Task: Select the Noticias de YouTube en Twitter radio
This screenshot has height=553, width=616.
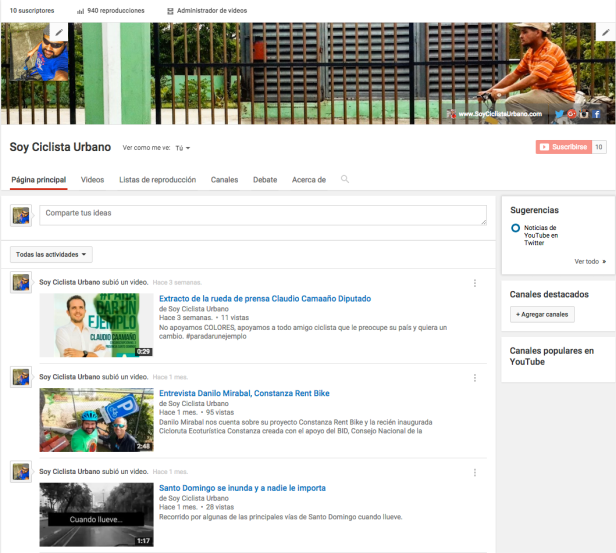Action: [x=515, y=229]
